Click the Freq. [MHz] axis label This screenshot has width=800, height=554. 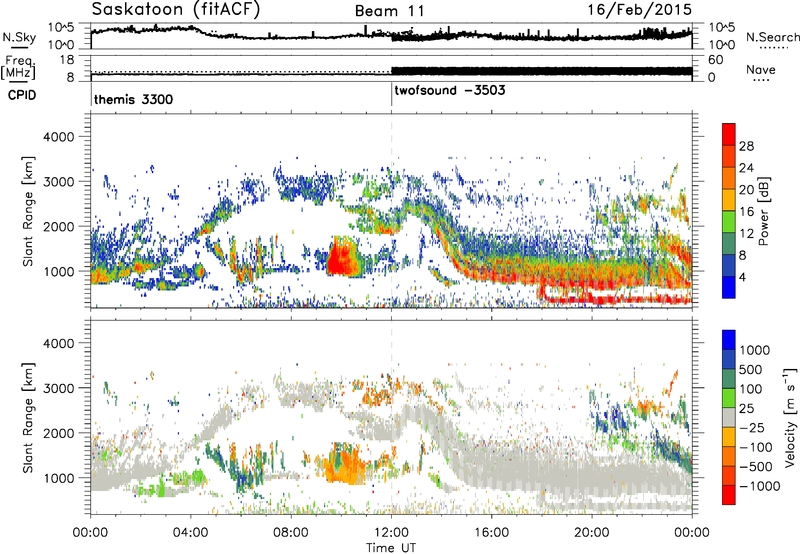pyautogui.click(x=19, y=68)
